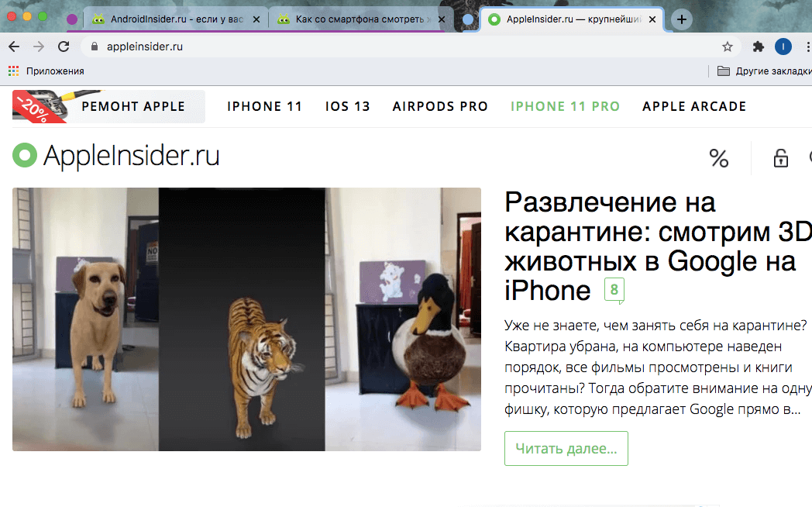
Task: Click the unlocked padlock login icon
Action: tap(781, 158)
